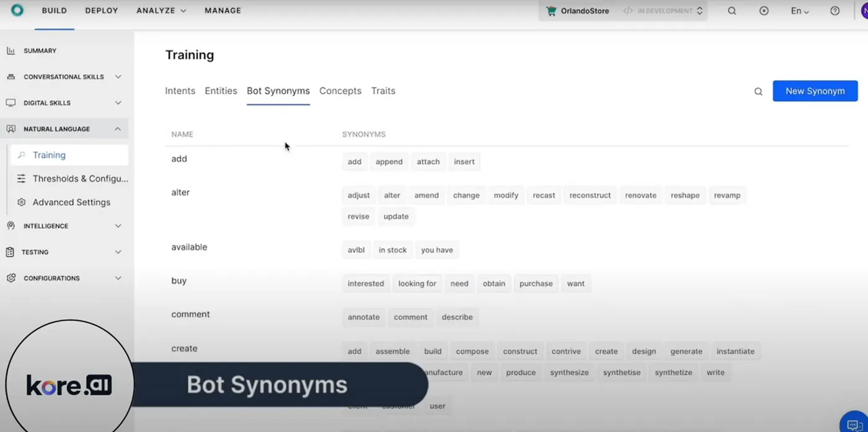Expand the Conversational Skills section
Viewport: 868px width, 432px height.
pos(118,77)
